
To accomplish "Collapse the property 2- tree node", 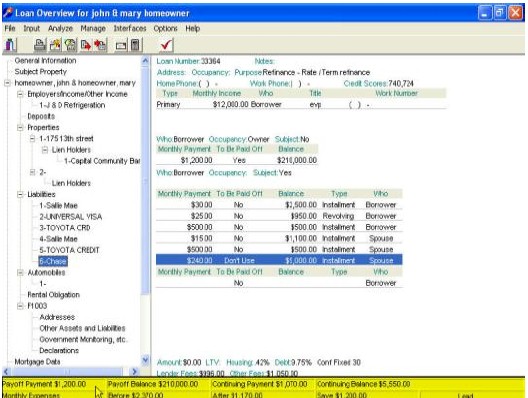I will click(x=32, y=172).
